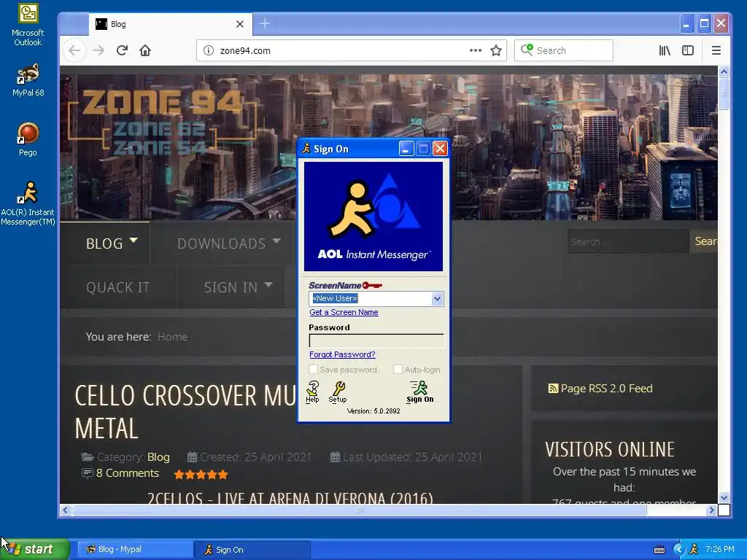Click Blog - Mypal taskbar button
The height and width of the screenshot is (560, 747).
[x=135, y=549]
